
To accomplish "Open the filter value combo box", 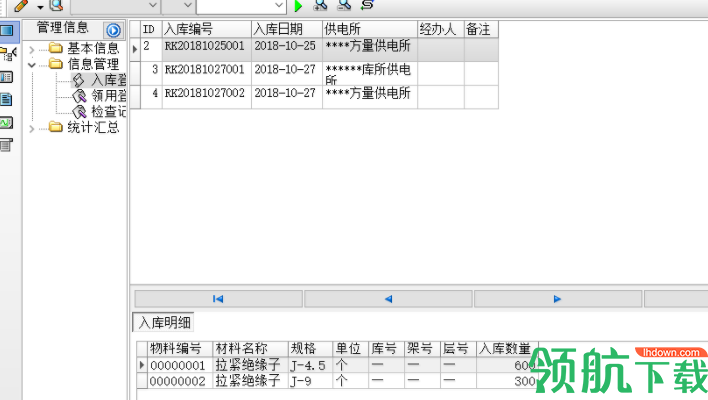I will tap(242, 6).
